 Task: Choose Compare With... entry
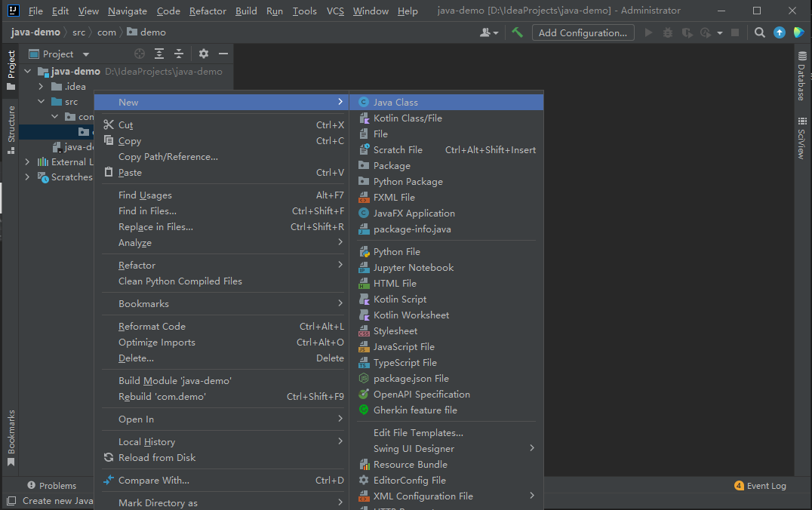point(223,481)
